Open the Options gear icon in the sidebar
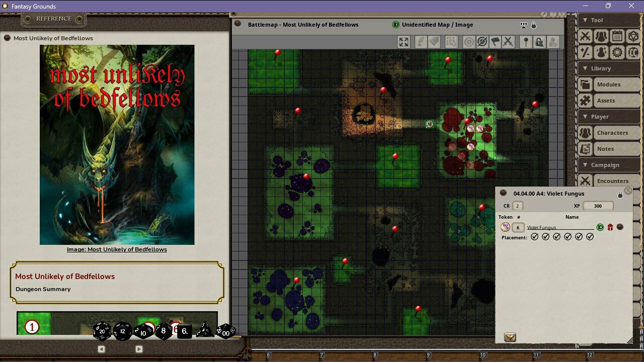 tap(617, 52)
